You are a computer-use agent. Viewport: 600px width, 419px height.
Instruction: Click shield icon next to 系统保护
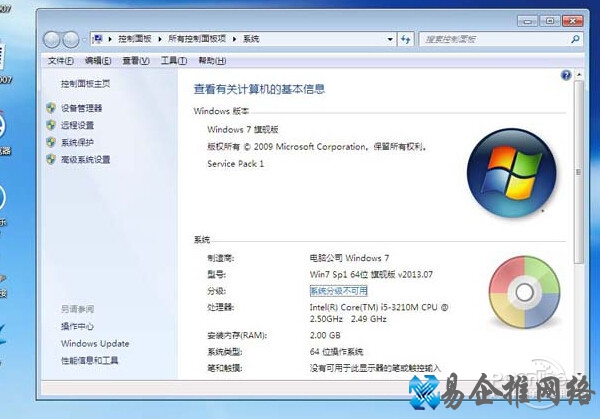click(51, 142)
